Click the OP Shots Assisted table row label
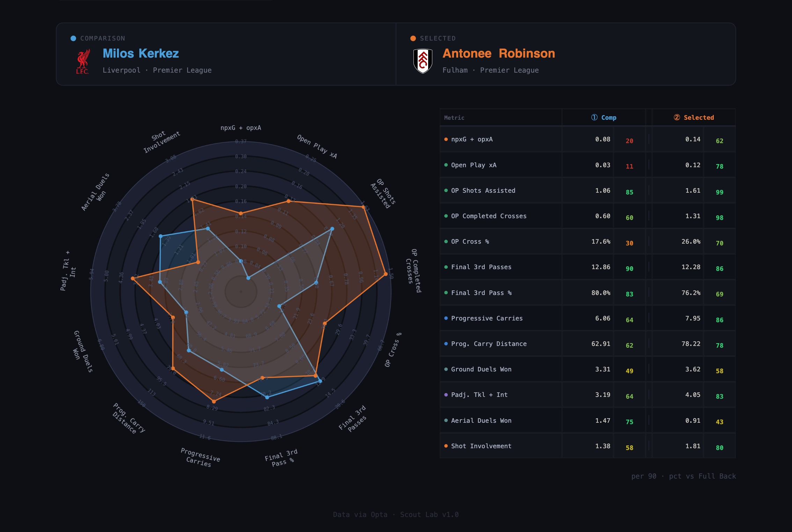This screenshot has height=532, width=792. pyautogui.click(x=483, y=191)
